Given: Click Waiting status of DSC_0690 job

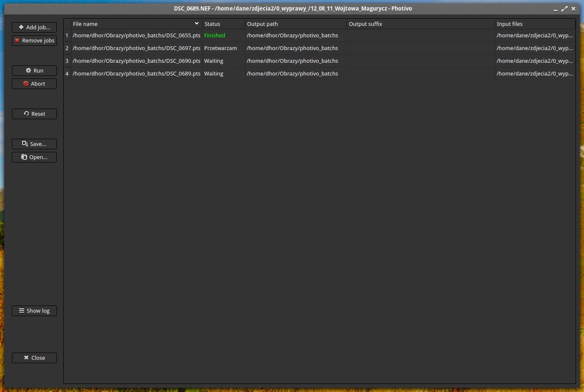Looking at the screenshot, I should click(223, 61).
